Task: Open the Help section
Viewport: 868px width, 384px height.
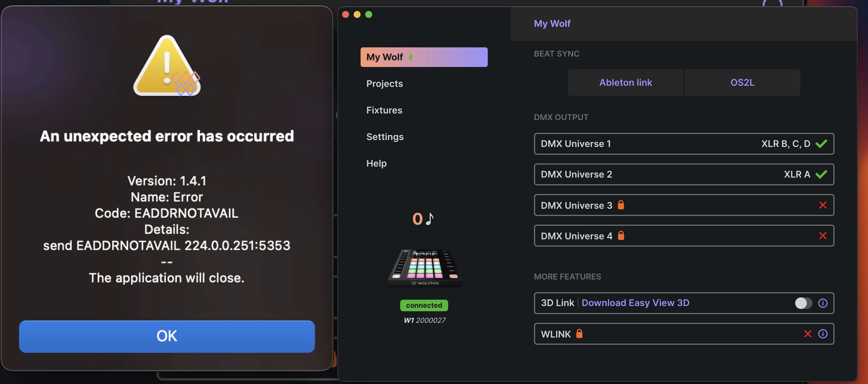Action: [376, 163]
